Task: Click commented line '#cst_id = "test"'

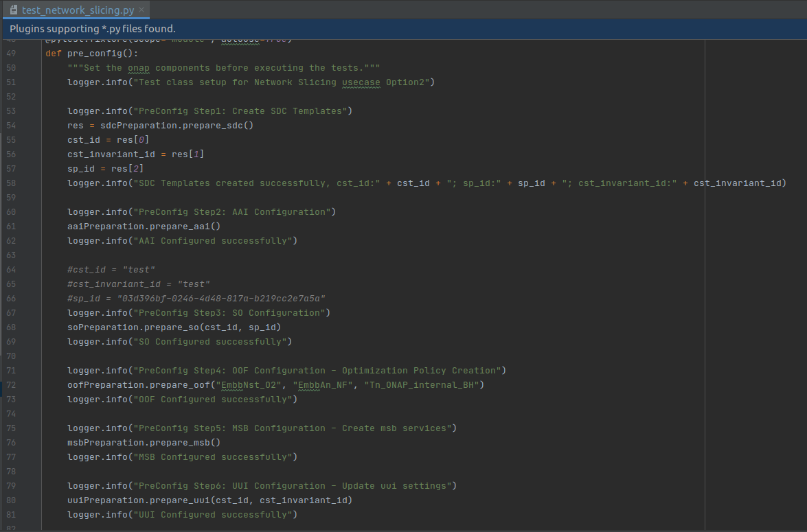Action: tap(111, 270)
